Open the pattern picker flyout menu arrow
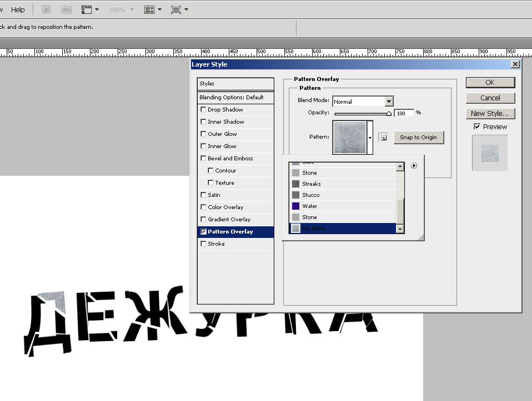Image resolution: width=532 pixels, height=401 pixels. coord(414,165)
